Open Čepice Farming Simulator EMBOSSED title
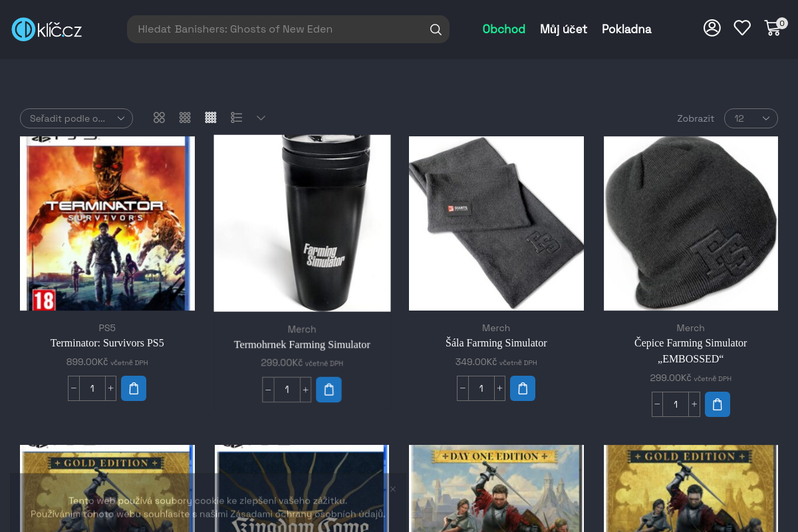Image resolution: width=798 pixels, height=532 pixels. pyautogui.click(x=691, y=351)
